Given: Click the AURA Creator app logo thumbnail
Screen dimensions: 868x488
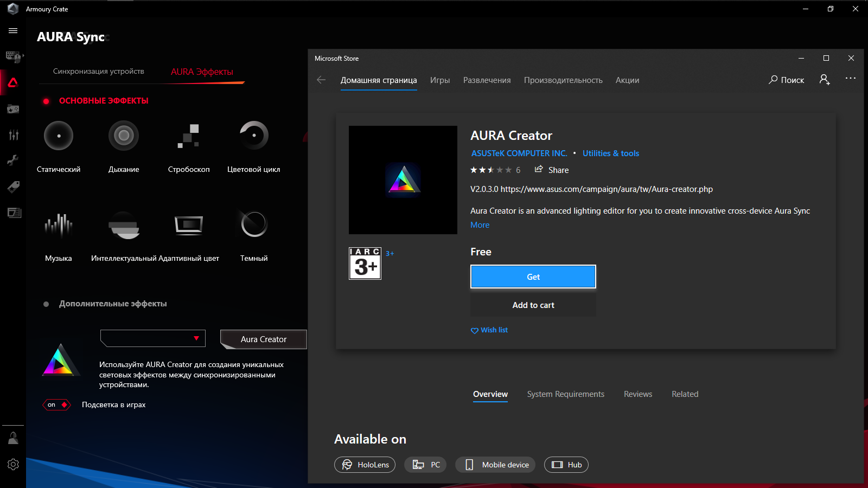Looking at the screenshot, I should click(403, 180).
